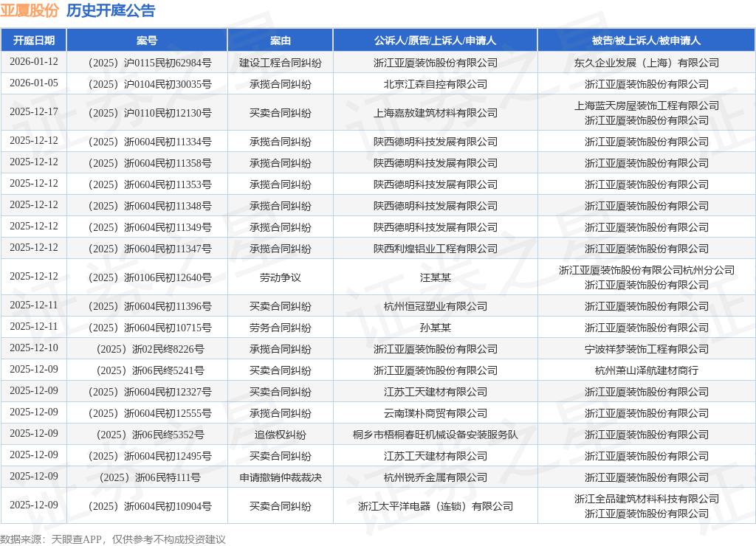Click plaintiff 浙江太平洋电器(连锁)有限公司

point(436,506)
